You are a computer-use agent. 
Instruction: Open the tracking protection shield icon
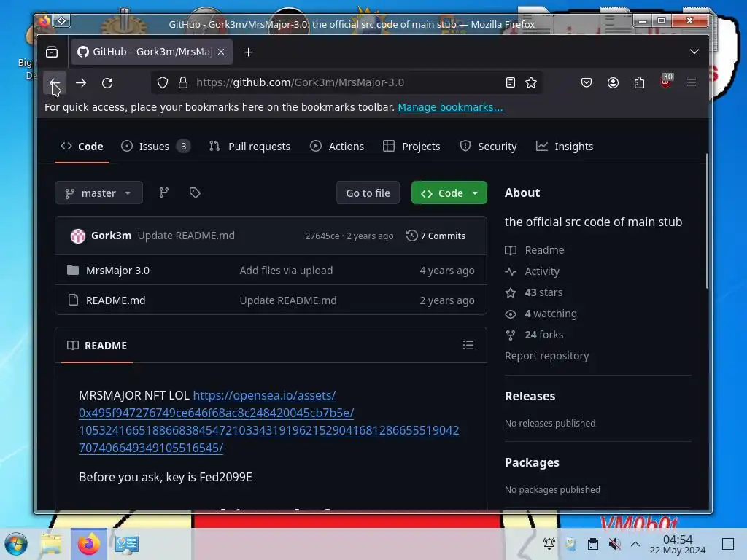pyautogui.click(x=163, y=82)
